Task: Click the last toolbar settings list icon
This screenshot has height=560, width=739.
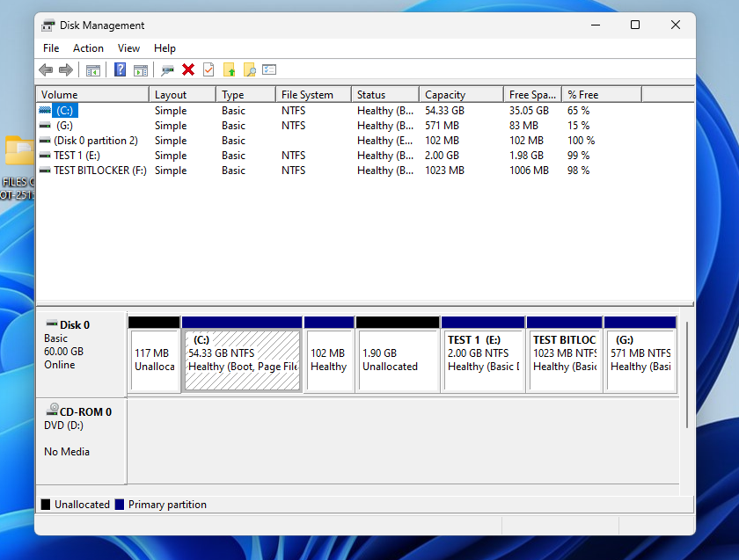Action: 269,69
